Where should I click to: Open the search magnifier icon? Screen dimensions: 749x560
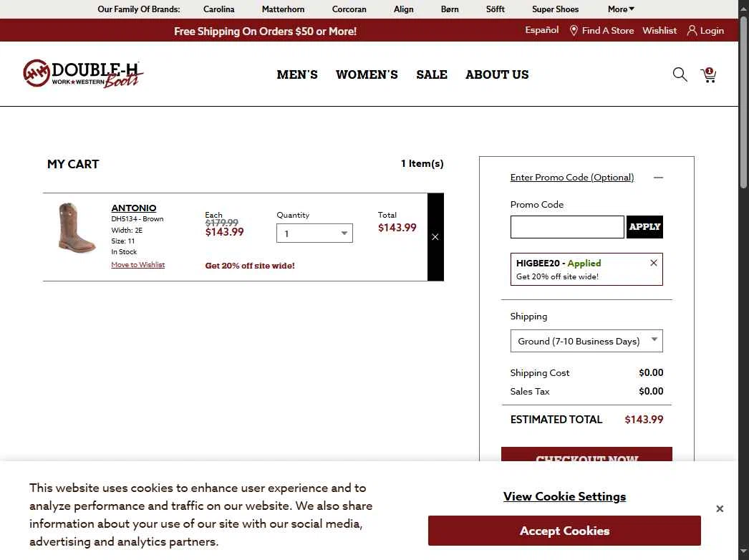tap(680, 74)
